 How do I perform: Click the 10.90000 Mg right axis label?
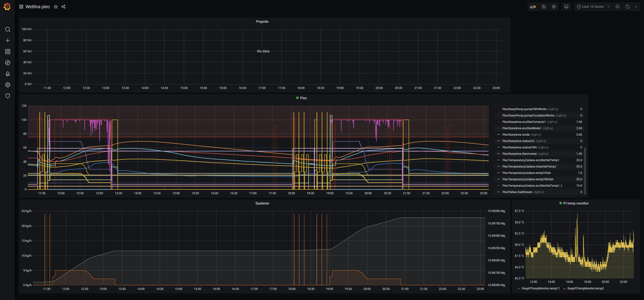click(x=496, y=211)
